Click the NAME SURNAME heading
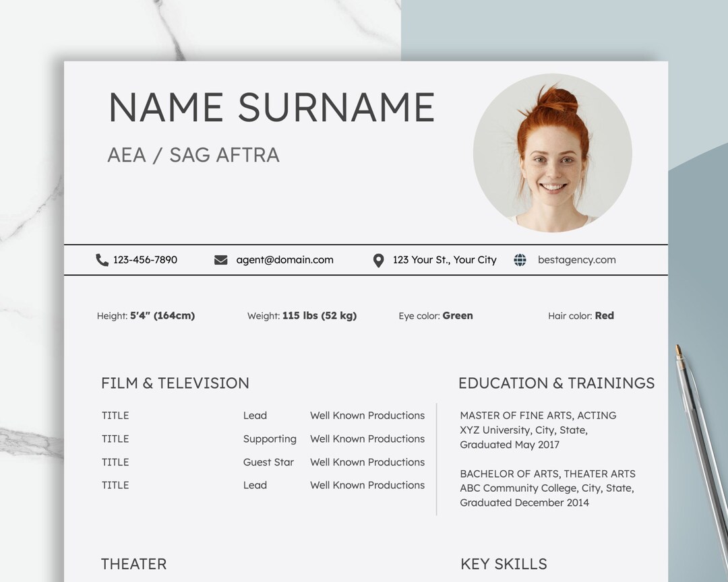728x582 pixels. pyautogui.click(x=272, y=106)
